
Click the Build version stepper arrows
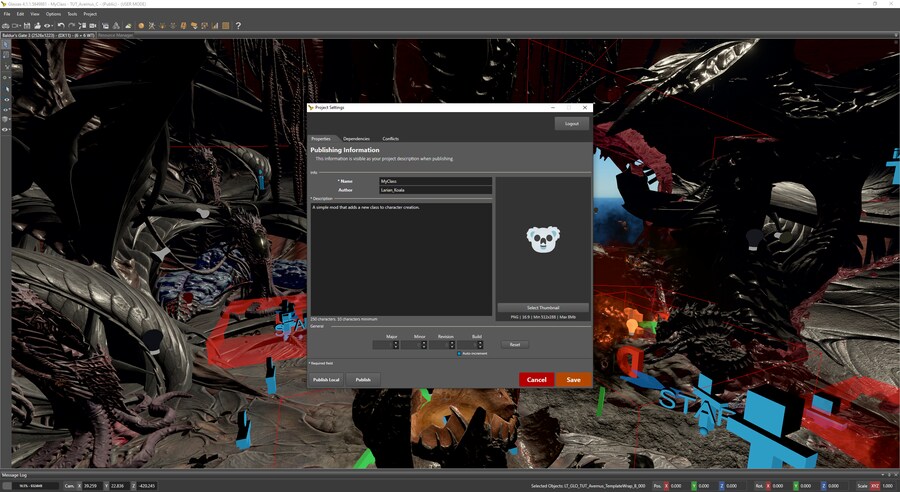(x=480, y=344)
